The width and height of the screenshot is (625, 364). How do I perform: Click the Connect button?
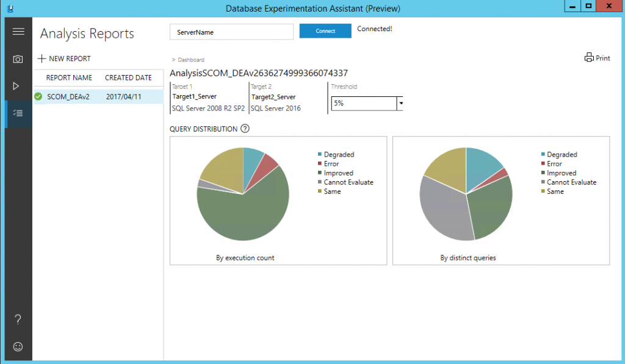click(325, 30)
